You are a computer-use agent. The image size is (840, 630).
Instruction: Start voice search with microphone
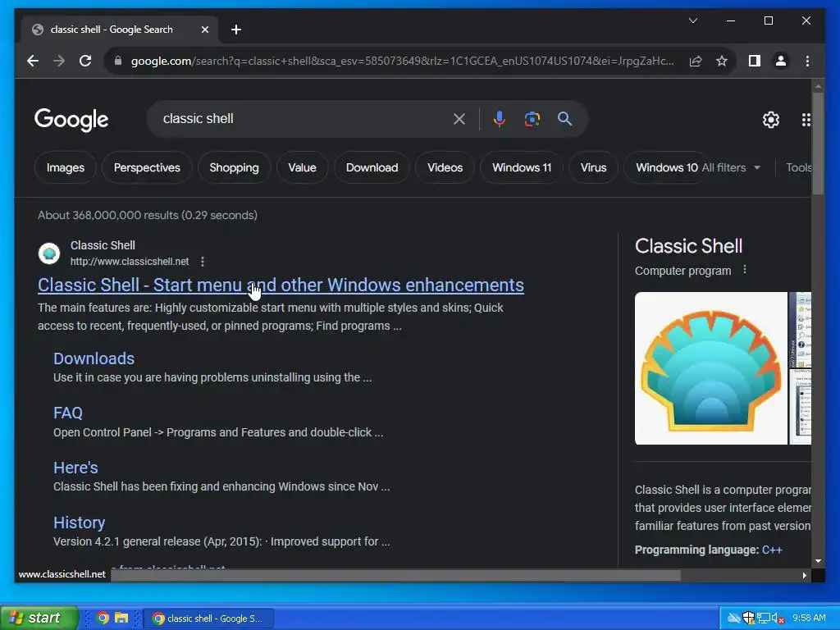(500, 119)
